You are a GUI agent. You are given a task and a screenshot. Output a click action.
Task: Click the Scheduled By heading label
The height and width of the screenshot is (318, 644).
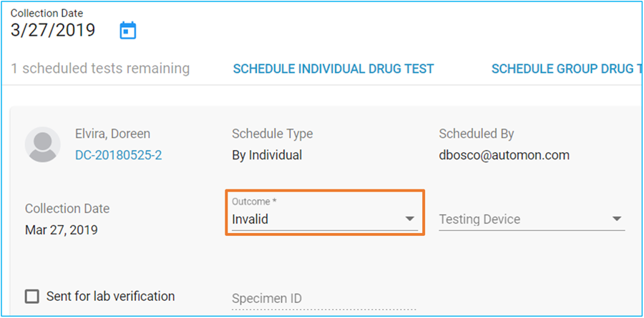477,134
